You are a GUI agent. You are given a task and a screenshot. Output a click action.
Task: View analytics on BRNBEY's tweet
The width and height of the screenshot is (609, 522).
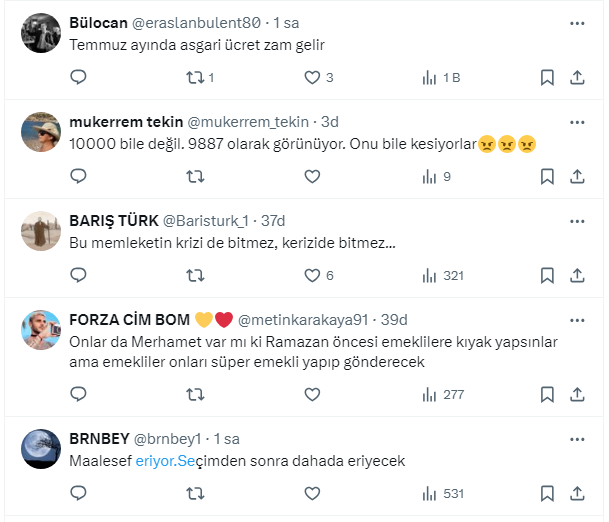441,493
